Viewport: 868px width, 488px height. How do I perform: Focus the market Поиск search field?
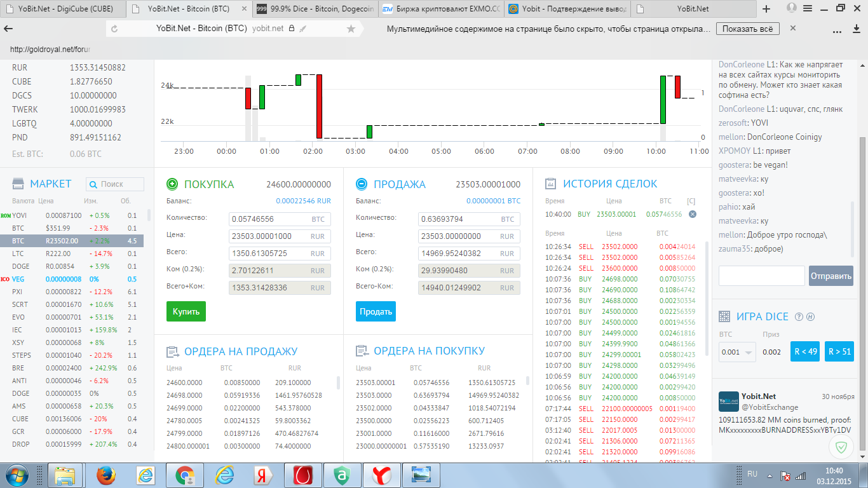tap(115, 184)
